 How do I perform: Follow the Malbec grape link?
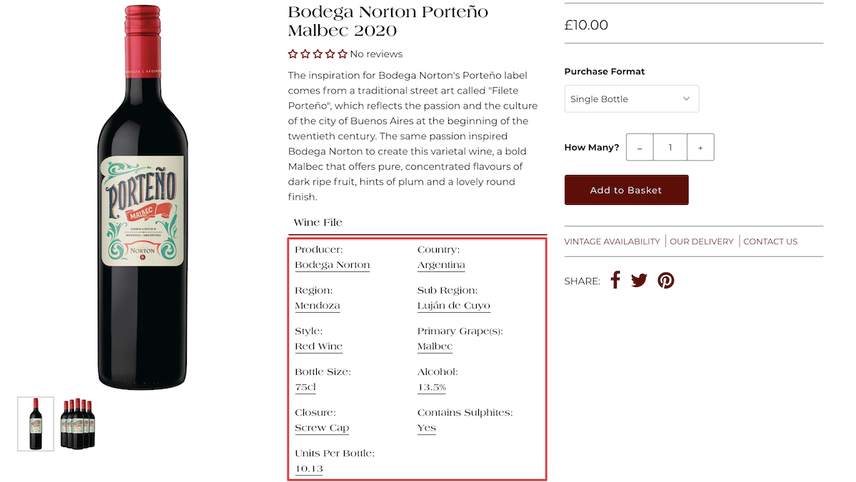click(x=435, y=346)
